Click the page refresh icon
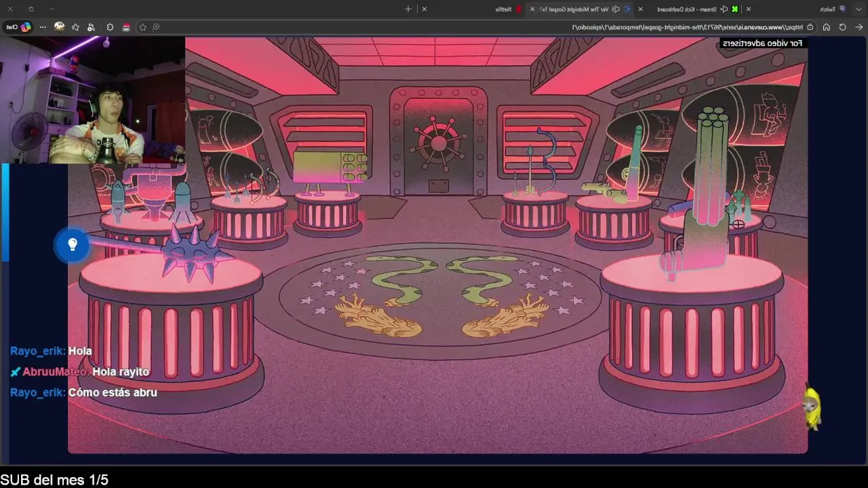The height and width of the screenshot is (488, 868). pos(843,27)
